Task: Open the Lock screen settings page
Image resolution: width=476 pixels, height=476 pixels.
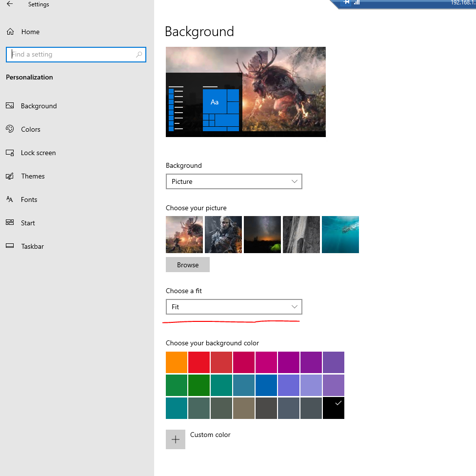Action: tap(38, 153)
